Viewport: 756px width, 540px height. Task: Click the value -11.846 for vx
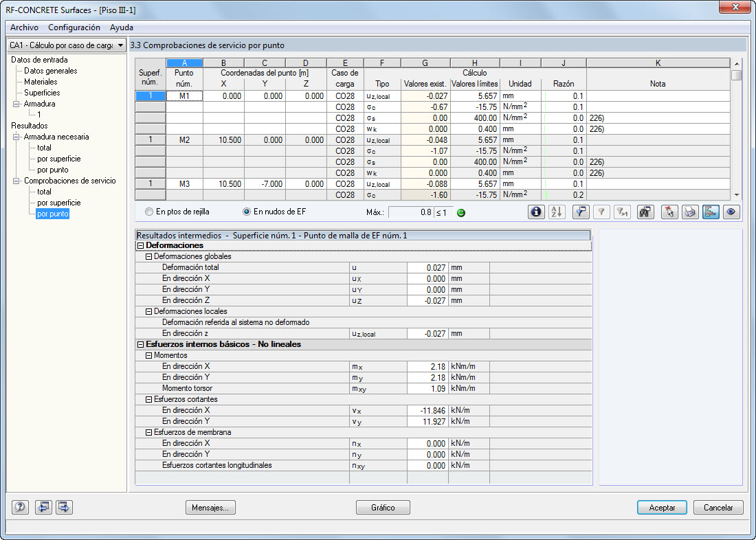click(427, 410)
